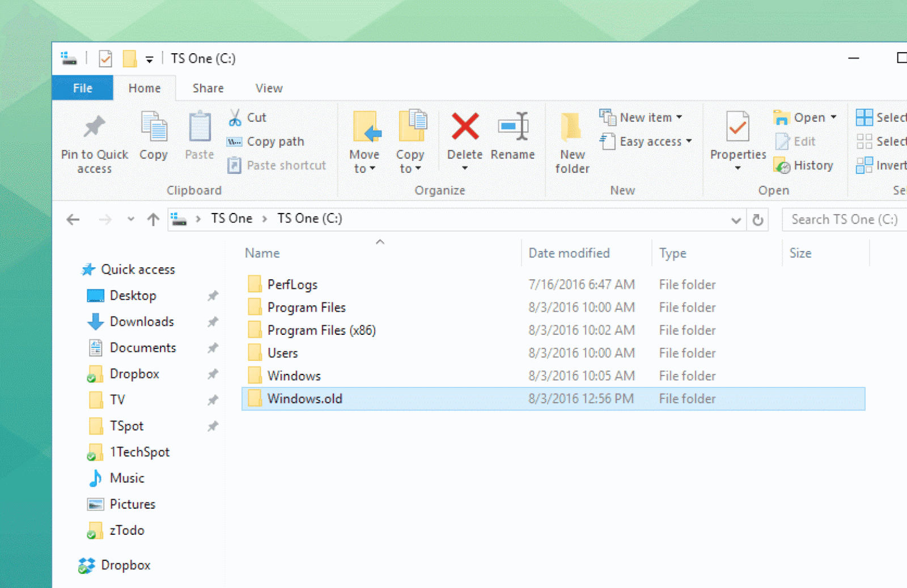Refresh the folder view
907x588 pixels.
click(x=758, y=220)
